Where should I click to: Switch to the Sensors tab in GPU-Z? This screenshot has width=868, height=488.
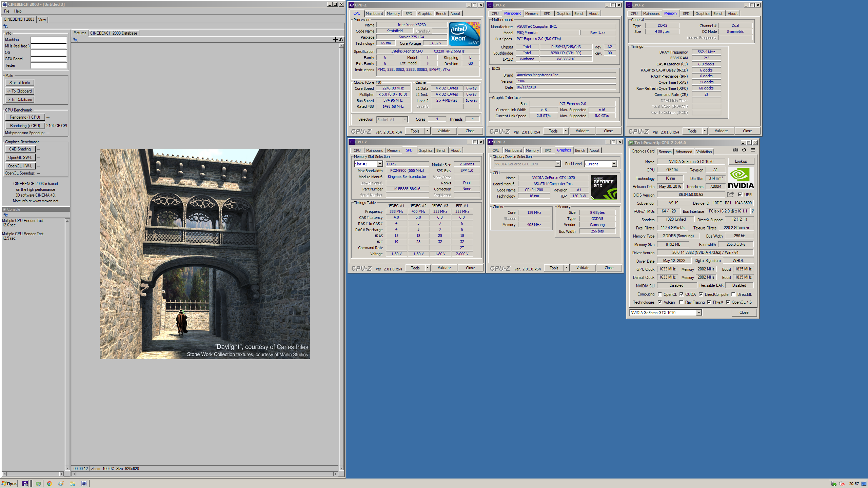pos(665,152)
